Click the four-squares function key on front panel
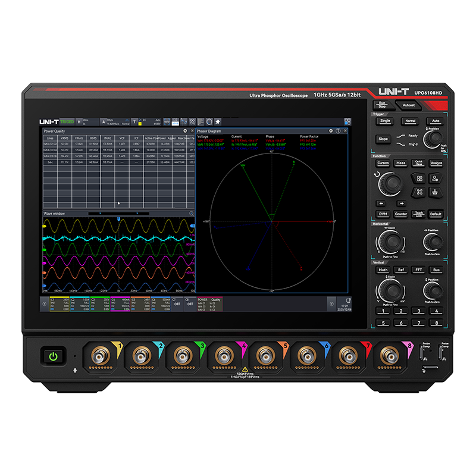 pyautogui.click(x=419, y=178)
